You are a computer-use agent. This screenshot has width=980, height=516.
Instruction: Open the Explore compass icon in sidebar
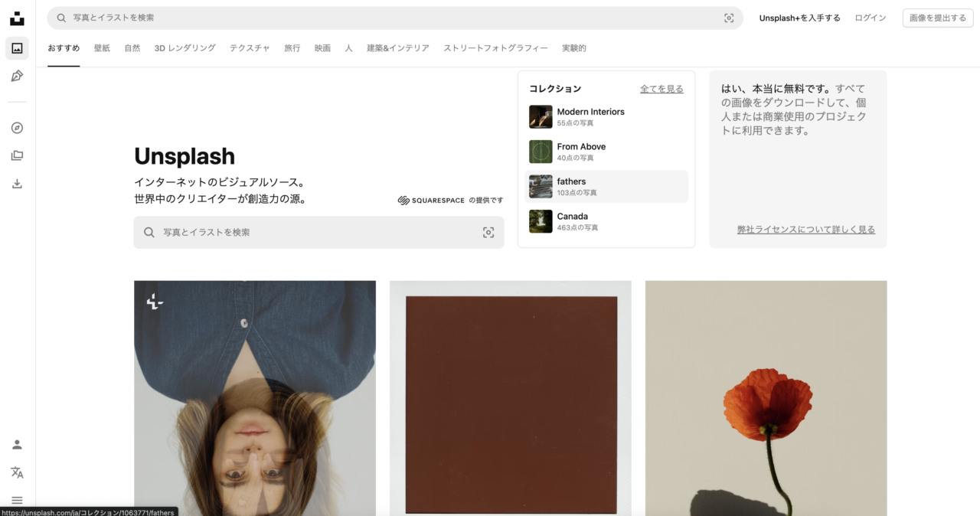17,128
